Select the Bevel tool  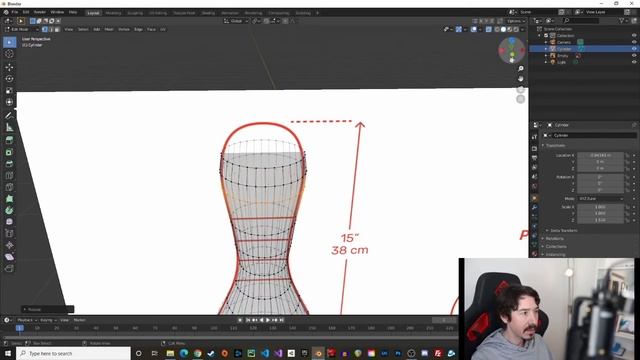9,164
